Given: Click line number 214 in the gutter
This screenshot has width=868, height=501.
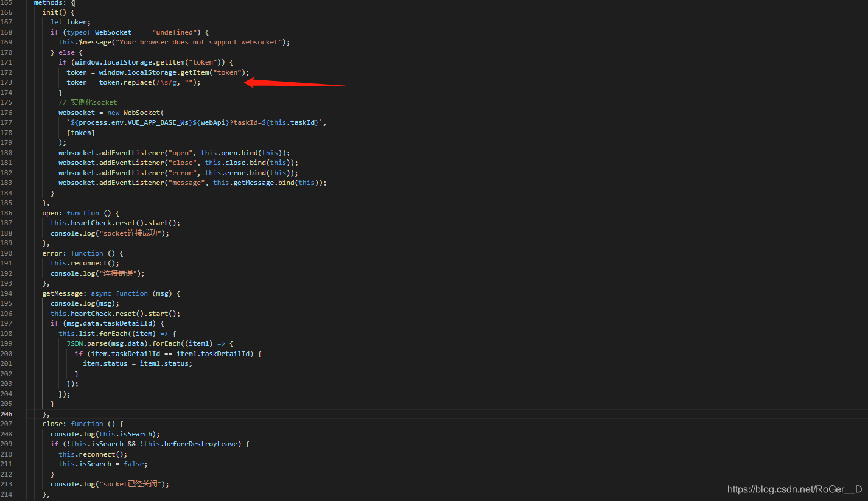Looking at the screenshot, I should [6, 494].
